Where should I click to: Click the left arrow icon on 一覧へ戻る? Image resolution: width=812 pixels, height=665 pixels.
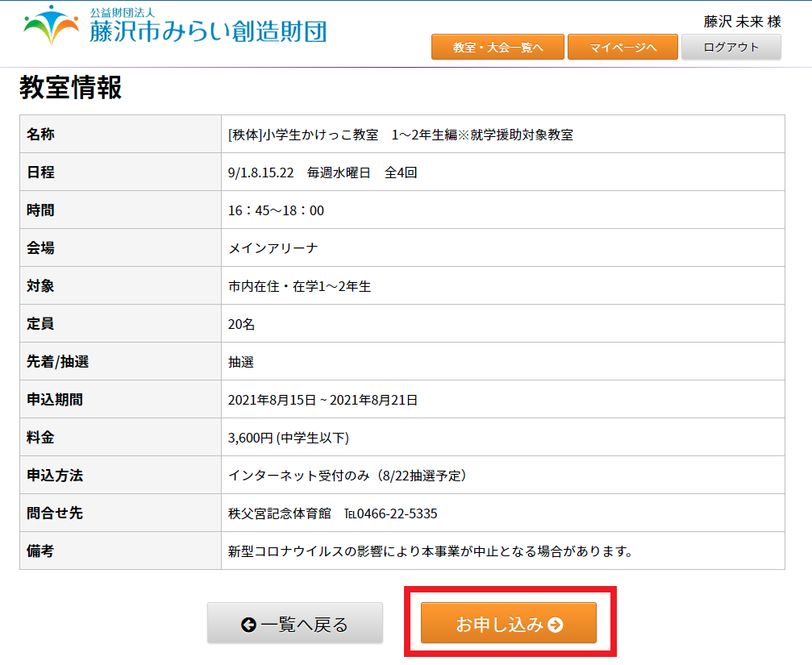[248, 625]
